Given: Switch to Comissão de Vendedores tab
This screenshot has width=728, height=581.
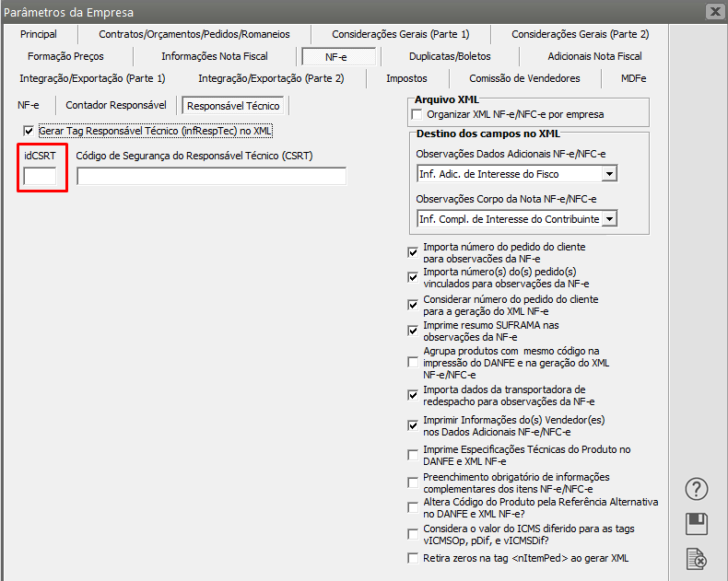Looking at the screenshot, I should pyautogui.click(x=524, y=78).
